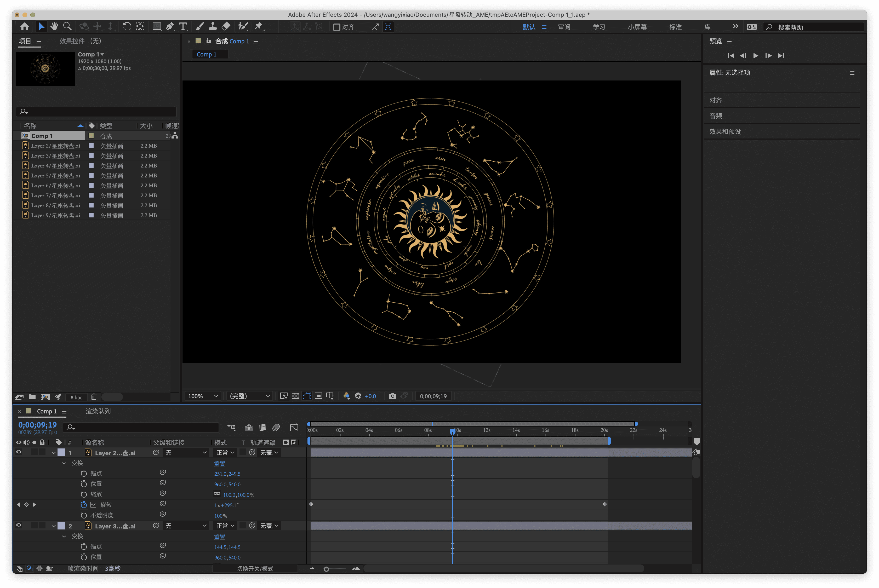
Task: Select the Puppet Pin tool
Action: coord(259,27)
